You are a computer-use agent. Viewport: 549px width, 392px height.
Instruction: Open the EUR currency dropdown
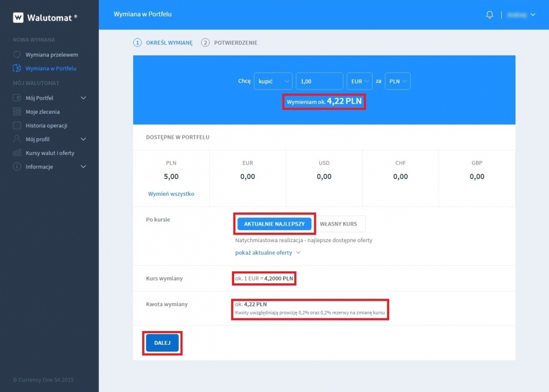coord(359,81)
